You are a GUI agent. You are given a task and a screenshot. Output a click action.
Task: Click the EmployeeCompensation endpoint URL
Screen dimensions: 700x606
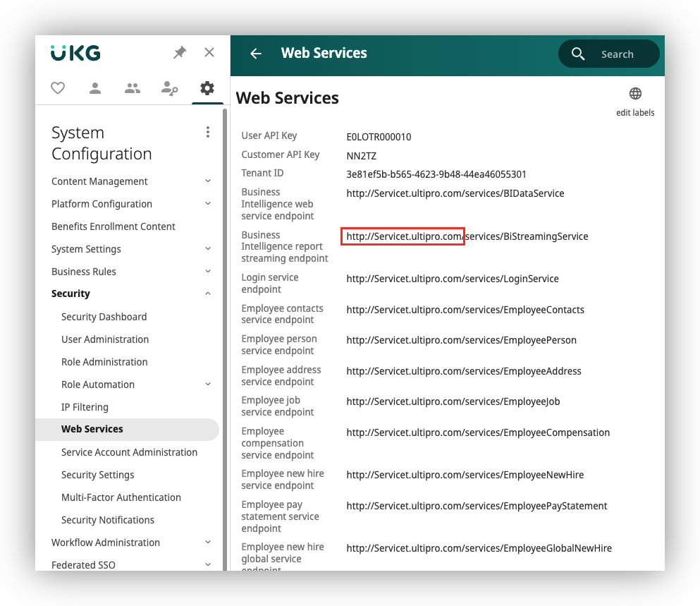click(x=478, y=432)
